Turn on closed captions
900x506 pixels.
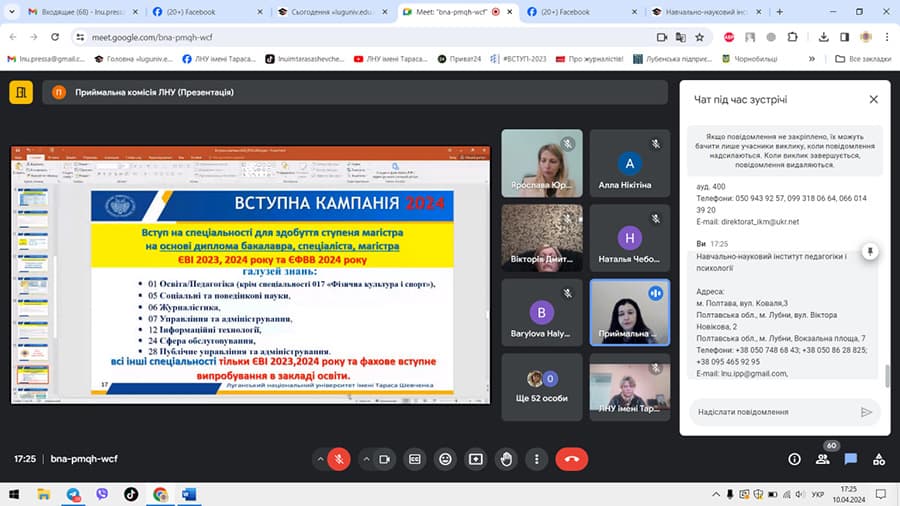tap(415, 459)
